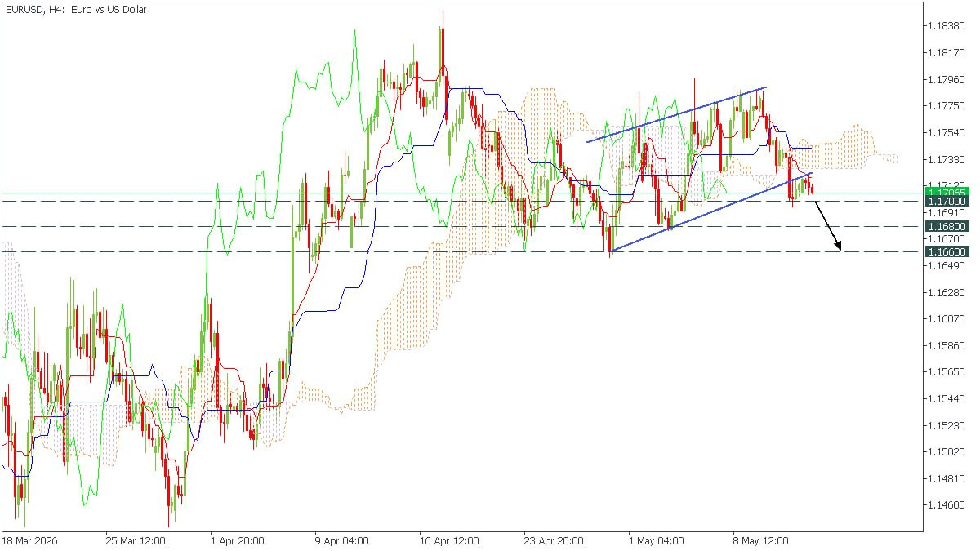This screenshot has height=551, width=980.
Task: Click the green 1.17065 current price tag
Action: coord(947,192)
